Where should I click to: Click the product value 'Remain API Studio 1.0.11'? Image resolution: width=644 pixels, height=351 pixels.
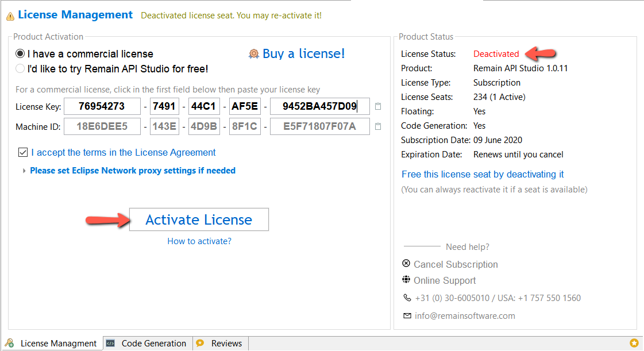click(x=520, y=68)
